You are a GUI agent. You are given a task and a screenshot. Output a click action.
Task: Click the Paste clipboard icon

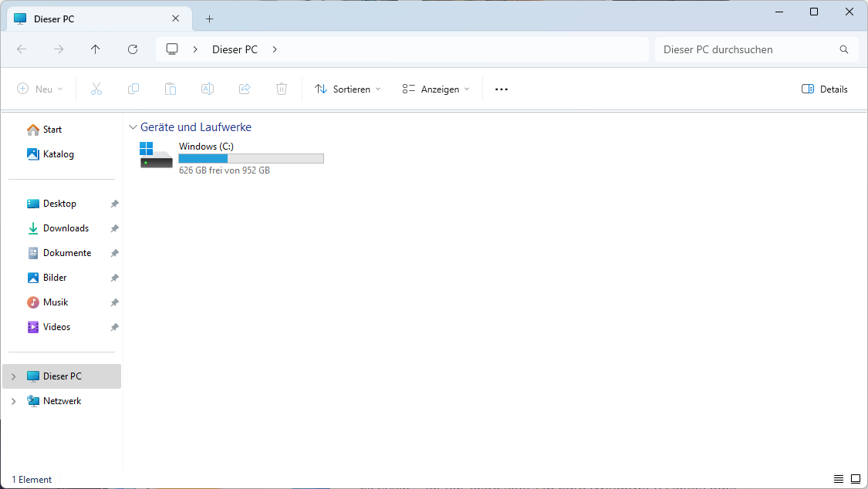[171, 89]
